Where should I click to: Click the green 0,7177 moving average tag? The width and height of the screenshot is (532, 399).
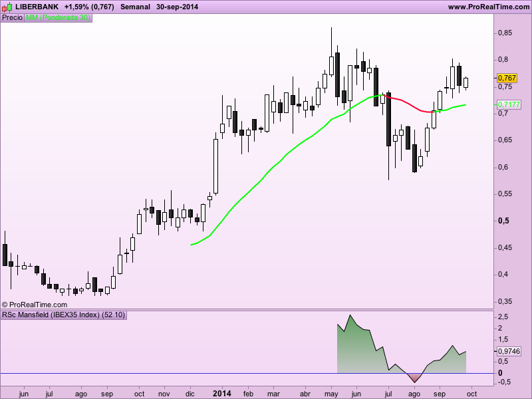tap(509, 104)
